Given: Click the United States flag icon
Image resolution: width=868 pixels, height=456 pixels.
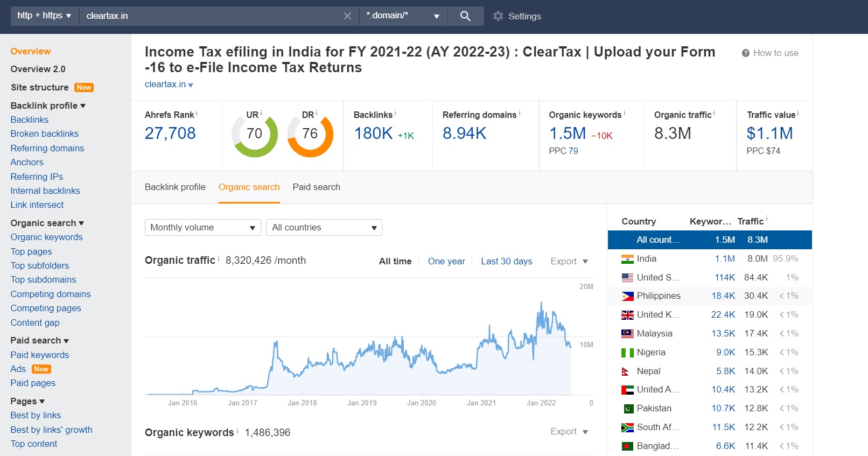Looking at the screenshot, I should tap(627, 278).
